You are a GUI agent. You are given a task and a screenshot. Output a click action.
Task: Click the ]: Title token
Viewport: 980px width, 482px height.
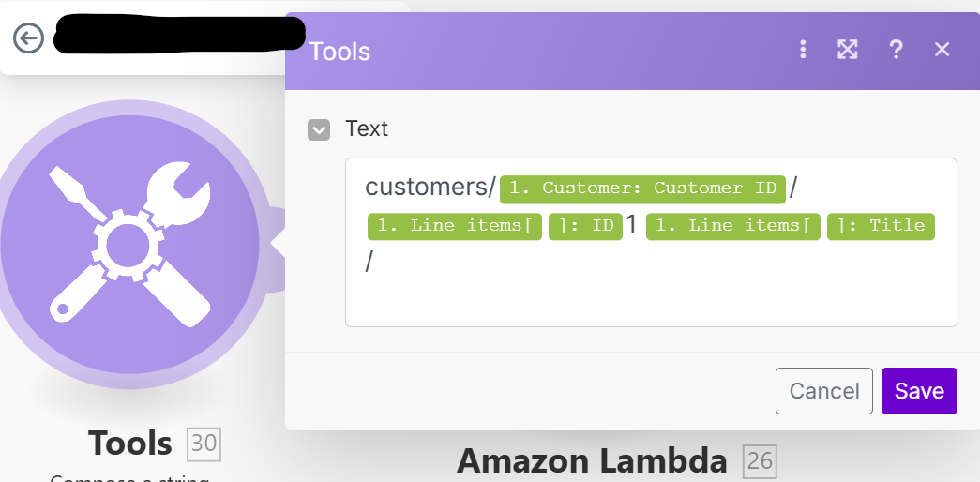coord(881,226)
